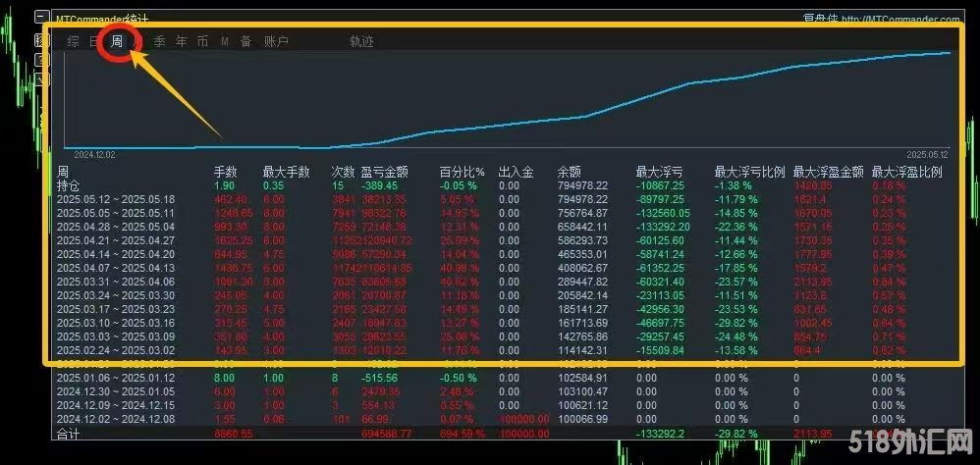Click the balance value 465353.01
The height and width of the screenshot is (465, 980).
pyautogui.click(x=582, y=255)
